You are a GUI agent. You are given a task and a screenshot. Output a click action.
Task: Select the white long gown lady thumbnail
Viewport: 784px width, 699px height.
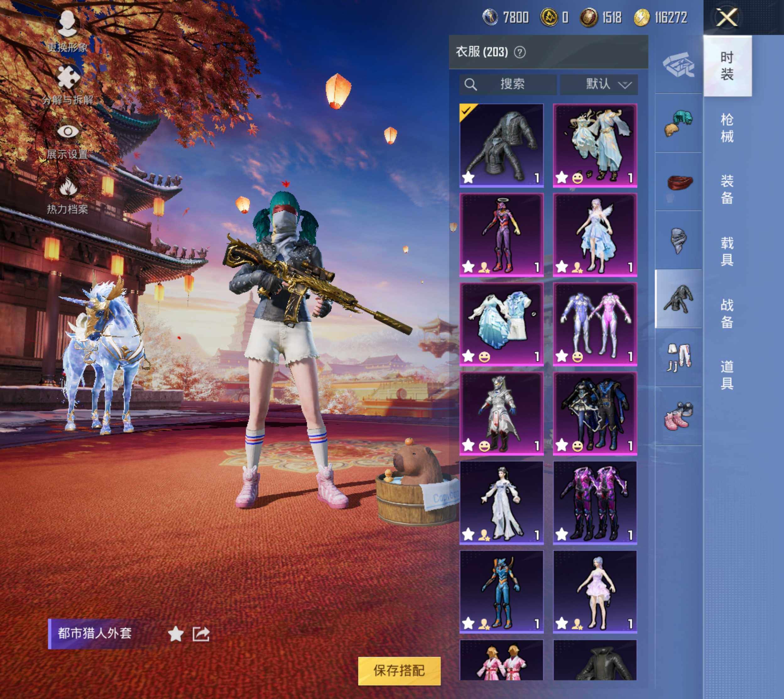[x=502, y=503]
